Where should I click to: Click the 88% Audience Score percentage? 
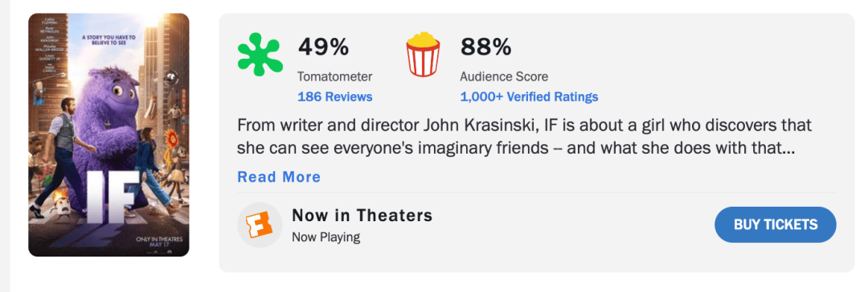pyautogui.click(x=486, y=47)
